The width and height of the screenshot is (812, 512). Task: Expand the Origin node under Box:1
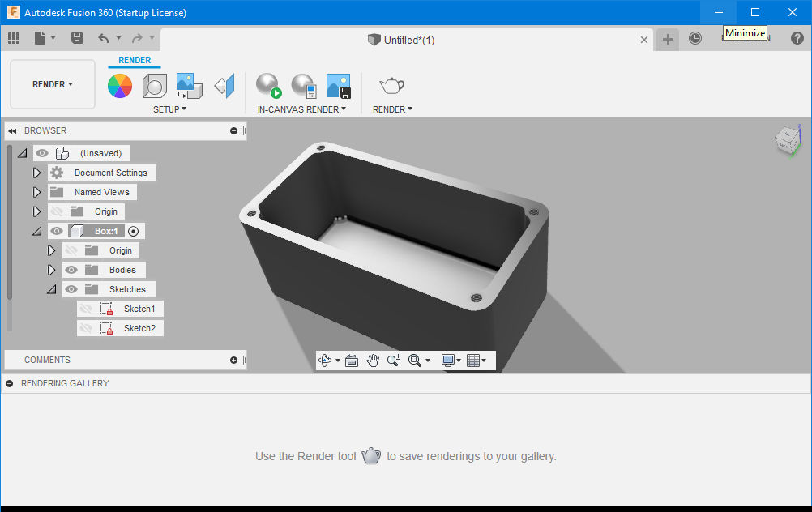coord(51,250)
